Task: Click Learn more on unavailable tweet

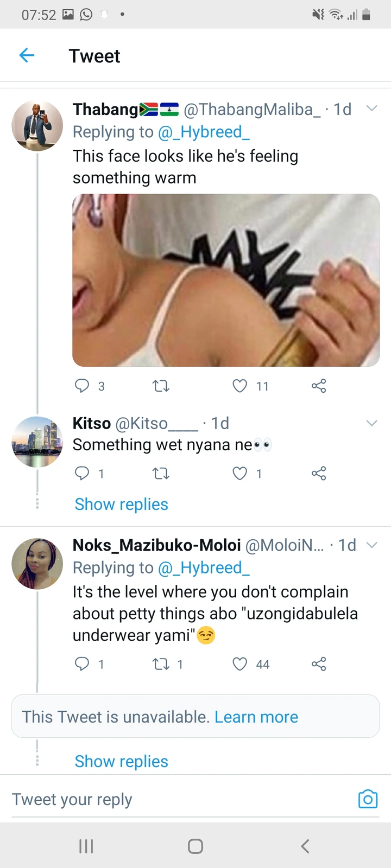Action: click(x=256, y=717)
